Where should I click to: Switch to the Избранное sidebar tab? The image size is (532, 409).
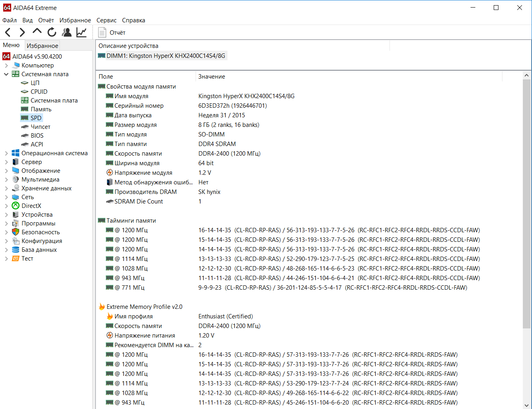point(42,45)
